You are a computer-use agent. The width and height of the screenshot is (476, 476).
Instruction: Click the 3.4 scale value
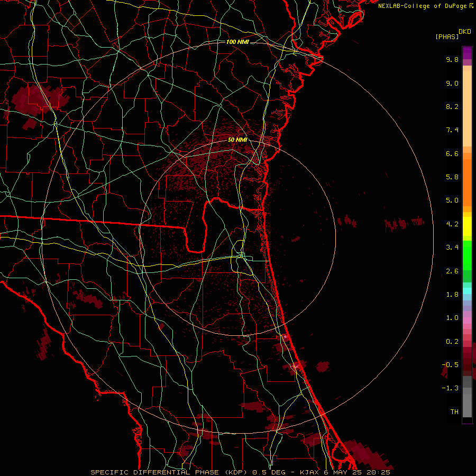click(x=452, y=248)
